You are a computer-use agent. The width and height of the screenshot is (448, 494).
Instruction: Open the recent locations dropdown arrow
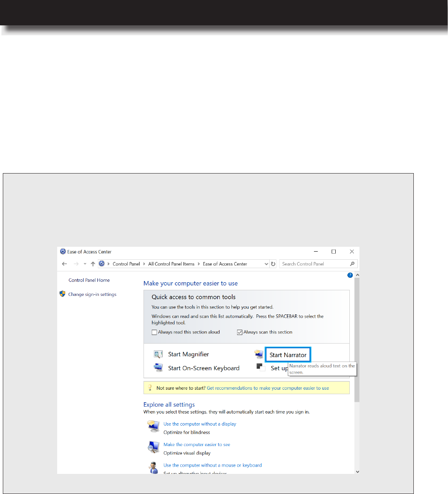click(x=85, y=264)
